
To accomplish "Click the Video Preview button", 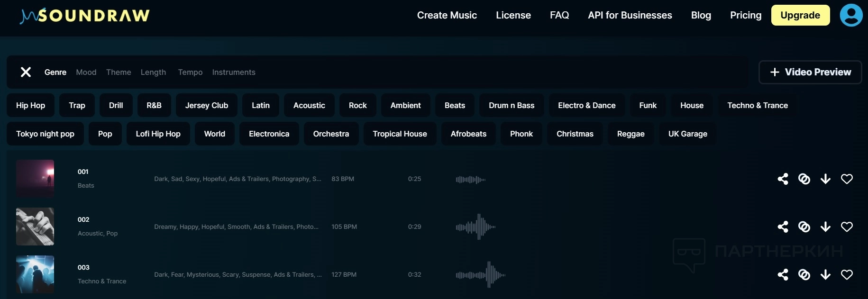I will coord(810,72).
